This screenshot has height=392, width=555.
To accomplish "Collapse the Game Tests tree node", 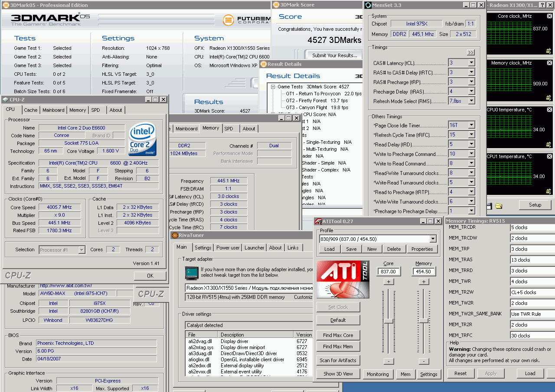I will click(273, 87).
